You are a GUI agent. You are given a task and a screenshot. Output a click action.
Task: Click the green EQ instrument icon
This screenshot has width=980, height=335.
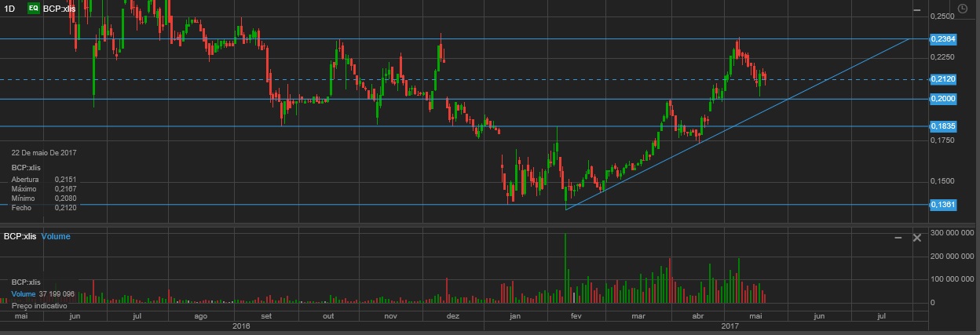coord(33,8)
